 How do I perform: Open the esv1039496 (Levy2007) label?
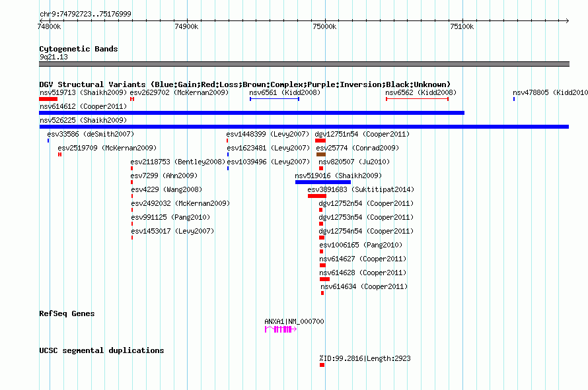pos(268,162)
